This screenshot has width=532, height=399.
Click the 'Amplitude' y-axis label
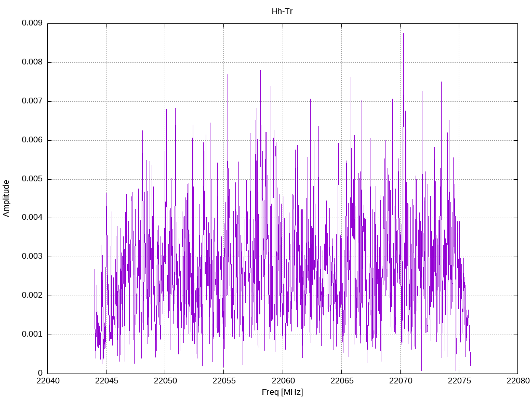click(x=6, y=198)
